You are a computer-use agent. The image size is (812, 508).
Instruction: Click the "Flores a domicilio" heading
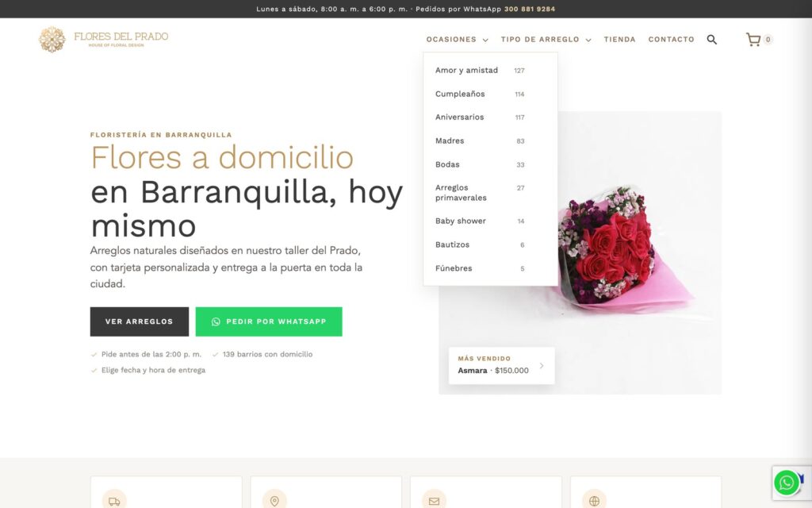[222, 158]
